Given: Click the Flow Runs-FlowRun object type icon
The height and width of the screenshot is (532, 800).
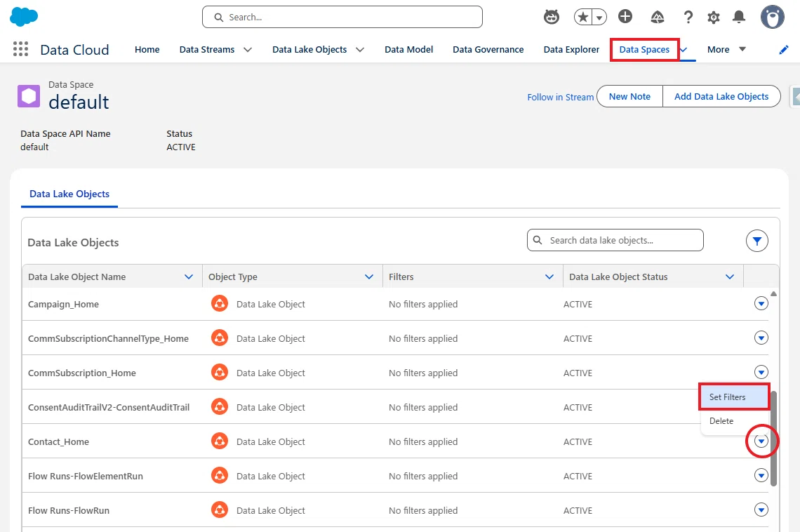Looking at the screenshot, I should pyautogui.click(x=220, y=510).
